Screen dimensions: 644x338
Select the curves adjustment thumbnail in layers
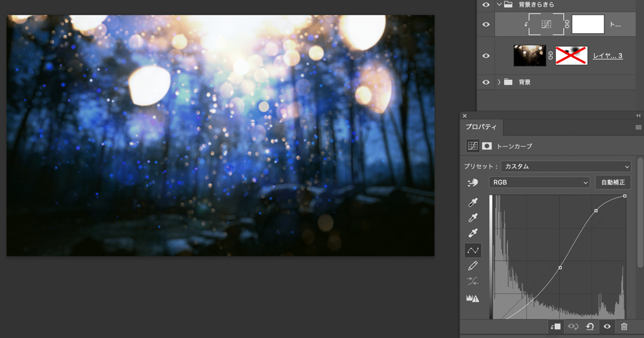(546, 24)
